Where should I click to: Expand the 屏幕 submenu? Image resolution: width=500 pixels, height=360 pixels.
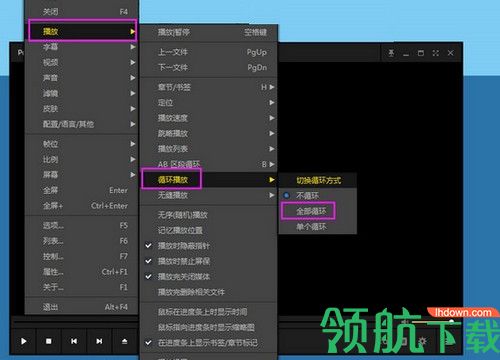coord(82,175)
